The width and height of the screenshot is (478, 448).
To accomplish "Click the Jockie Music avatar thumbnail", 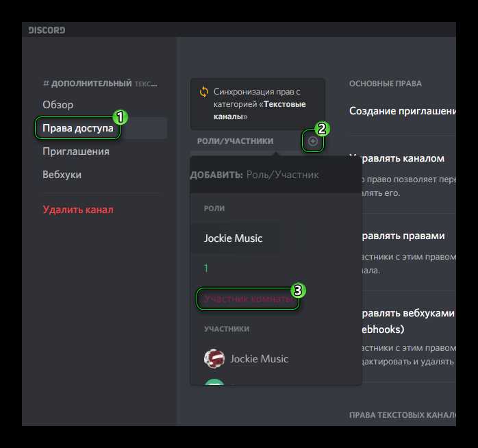I will pos(214,359).
